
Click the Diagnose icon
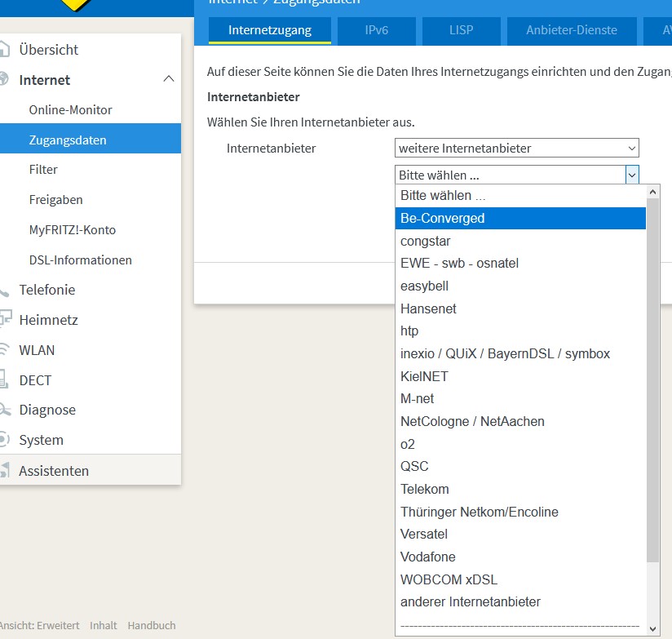(5, 410)
